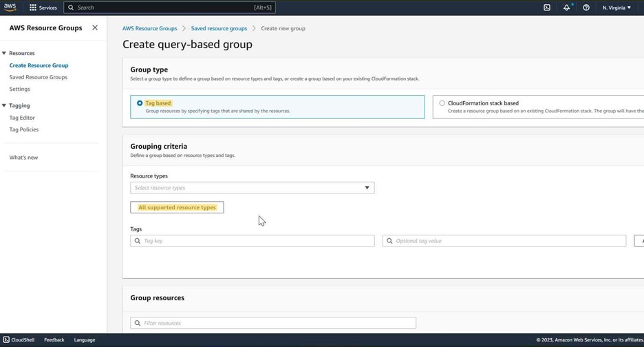Click the Group type heading
The height and width of the screenshot is (347, 644).
149,70
